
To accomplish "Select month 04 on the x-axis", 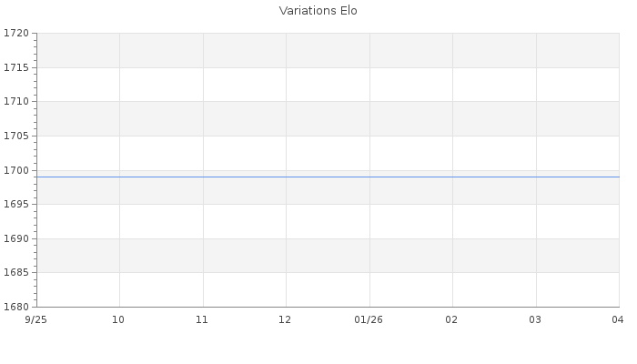I will (617, 319).
